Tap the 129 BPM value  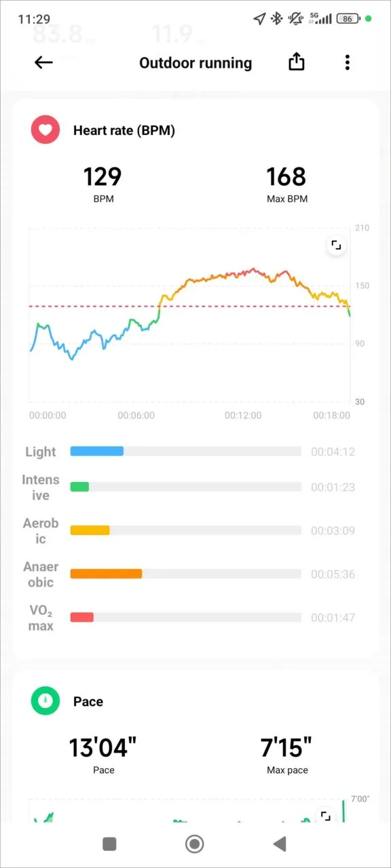pos(103,177)
